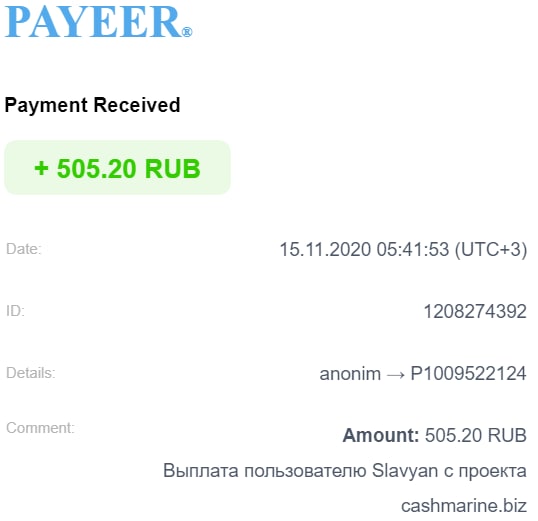Click the green + 505.20 RUB amount badge
The width and height of the screenshot is (538, 521).
pos(117,167)
